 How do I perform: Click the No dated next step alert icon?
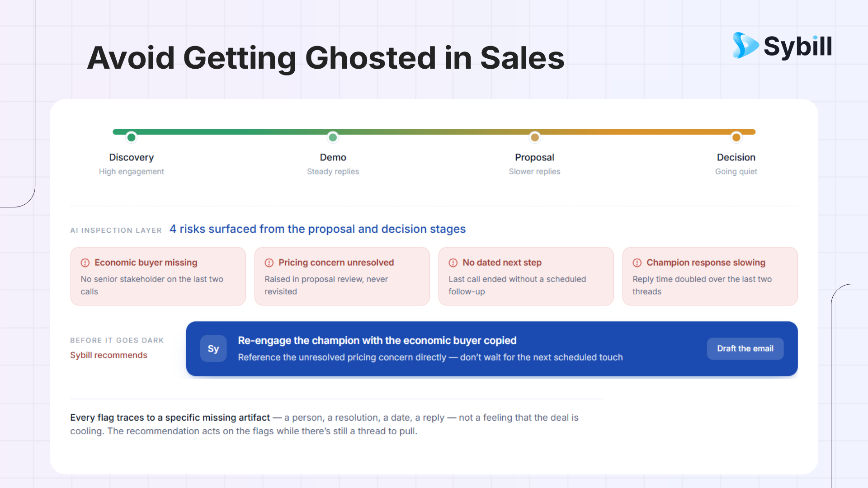point(453,263)
